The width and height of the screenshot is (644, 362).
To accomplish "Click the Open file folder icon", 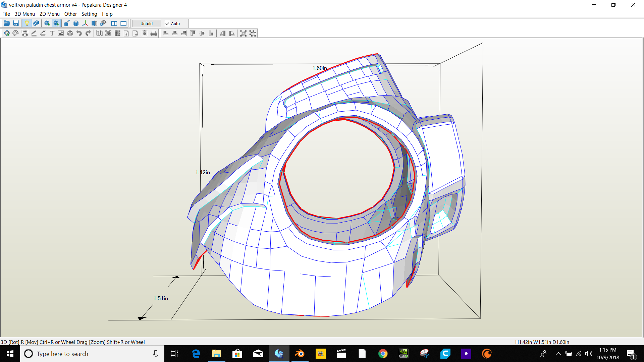I will tap(7, 23).
